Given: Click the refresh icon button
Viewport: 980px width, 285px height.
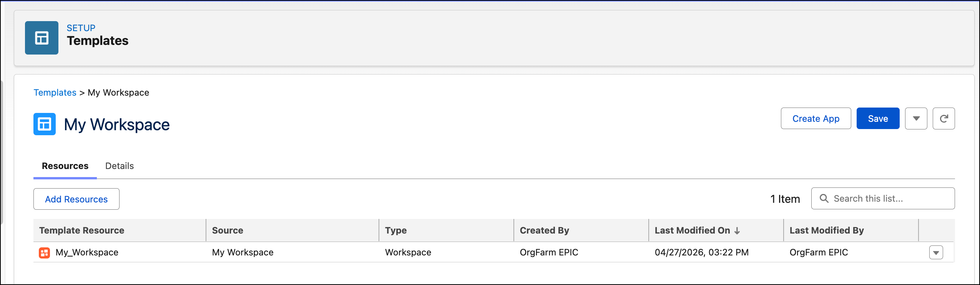Looking at the screenshot, I should [x=943, y=118].
